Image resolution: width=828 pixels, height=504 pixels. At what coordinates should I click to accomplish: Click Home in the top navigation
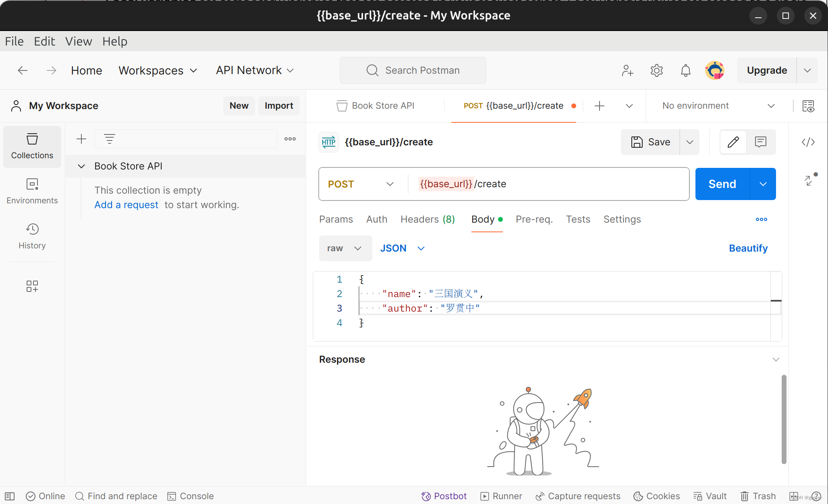coord(87,70)
